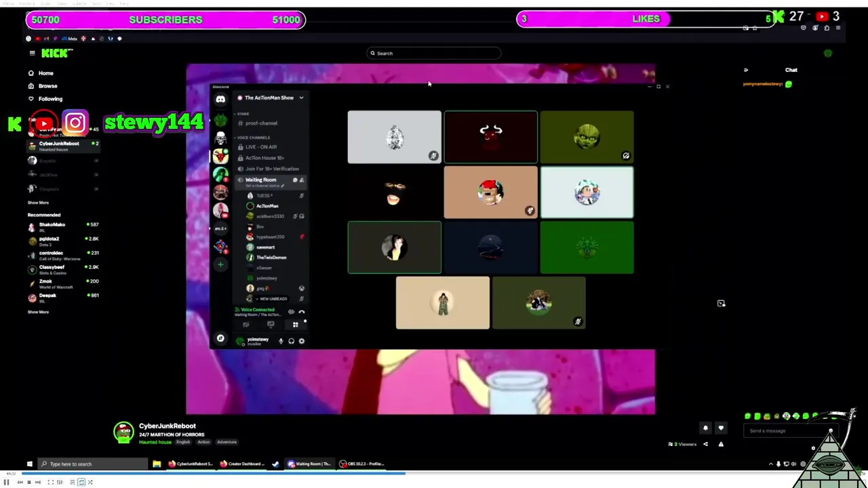Open Haunted house category link
The width and height of the screenshot is (868, 488).
(x=155, y=442)
